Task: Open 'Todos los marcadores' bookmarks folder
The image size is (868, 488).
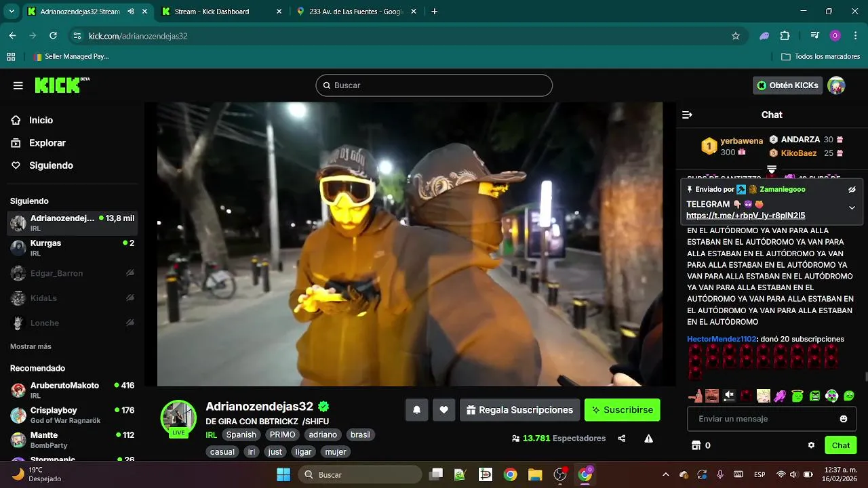Action: [821, 57]
